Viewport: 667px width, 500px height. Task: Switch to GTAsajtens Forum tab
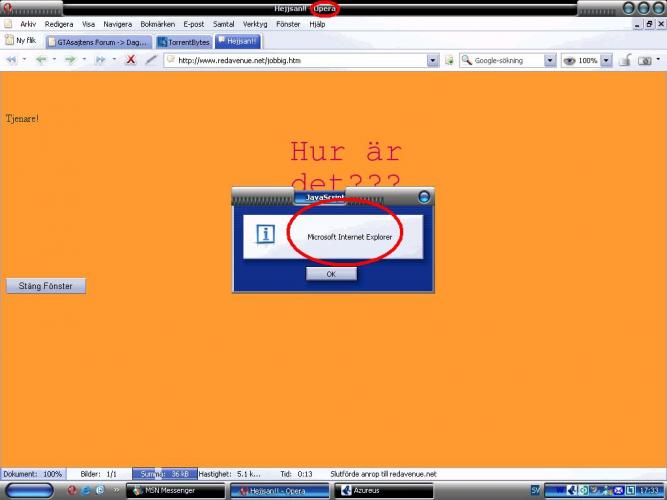pyautogui.click(x=99, y=42)
